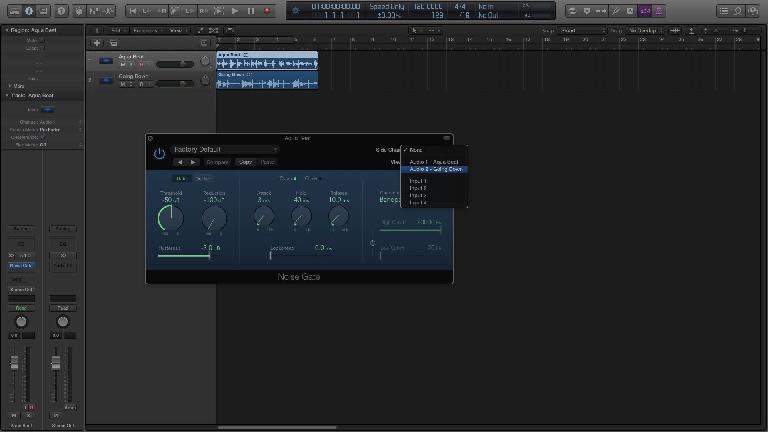768x432 pixels.
Task: Open the Edit menu in tracks area
Action: pos(118,30)
